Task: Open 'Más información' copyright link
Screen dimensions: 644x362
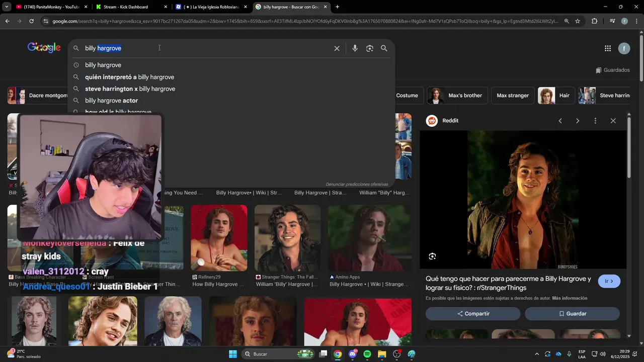Action: pos(570,298)
